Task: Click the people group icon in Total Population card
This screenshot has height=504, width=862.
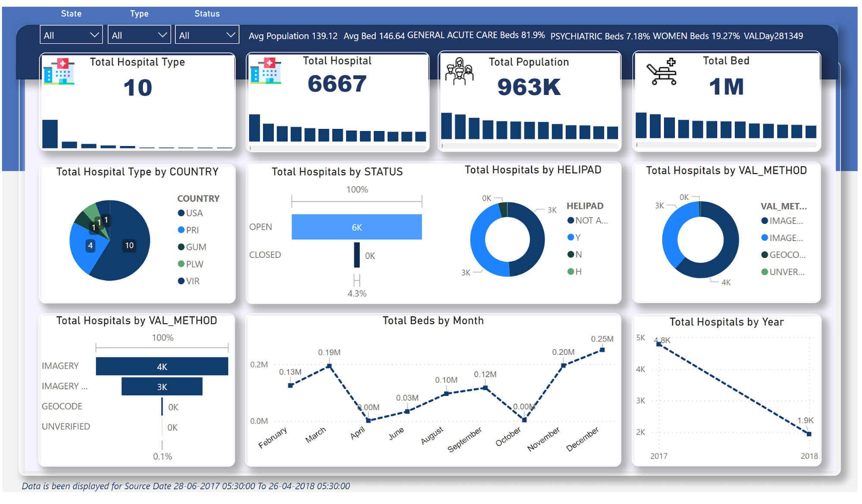Action: [459, 71]
